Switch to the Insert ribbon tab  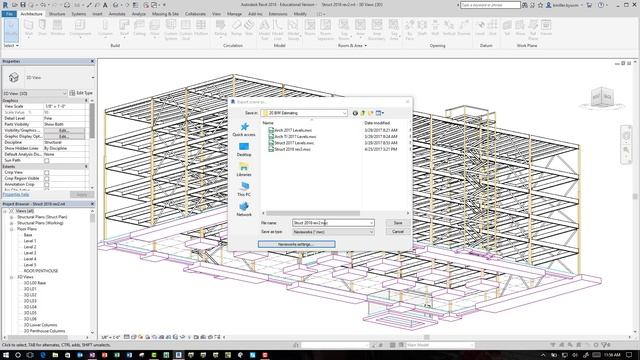[97, 14]
